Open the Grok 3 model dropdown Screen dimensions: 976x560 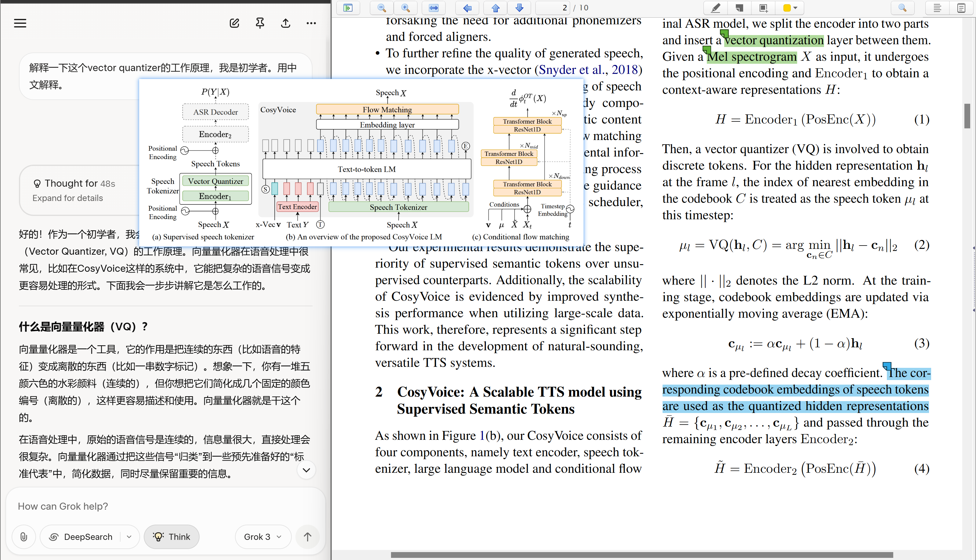(263, 537)
